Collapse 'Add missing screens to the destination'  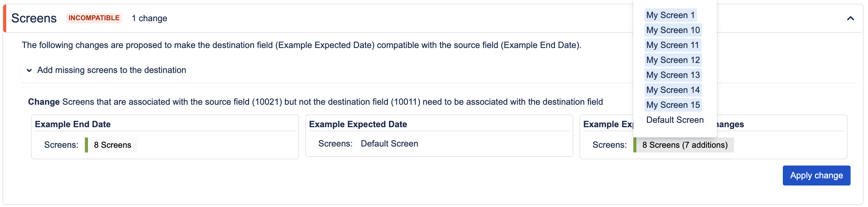tap(29, 70)
